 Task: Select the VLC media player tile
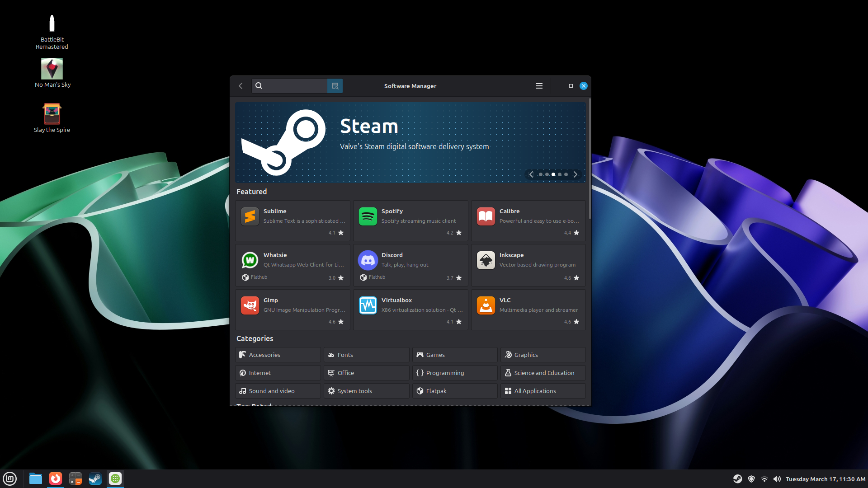[x=528, y=310]
